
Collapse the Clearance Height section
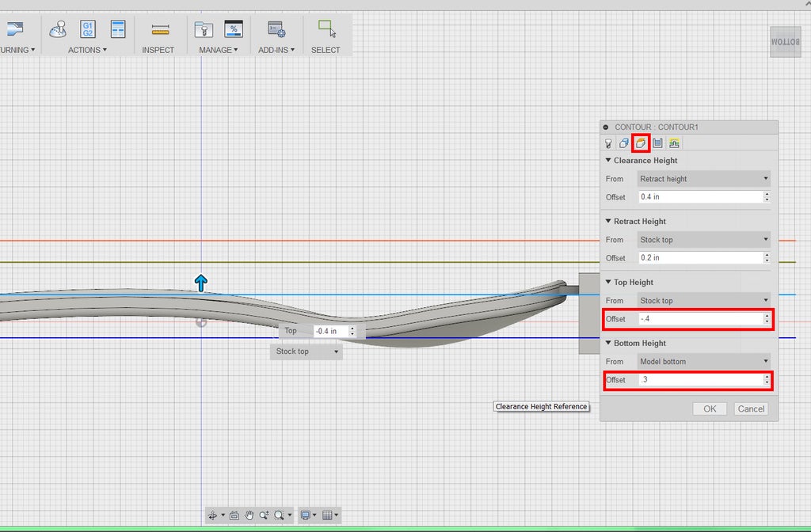pos(607,160)
